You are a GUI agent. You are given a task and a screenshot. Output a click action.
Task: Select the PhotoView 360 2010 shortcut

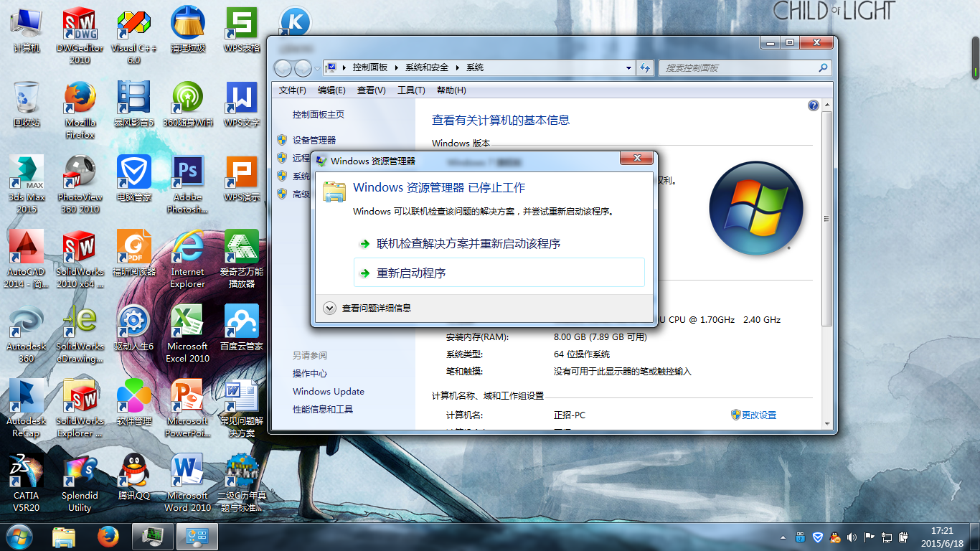point(80,185)
